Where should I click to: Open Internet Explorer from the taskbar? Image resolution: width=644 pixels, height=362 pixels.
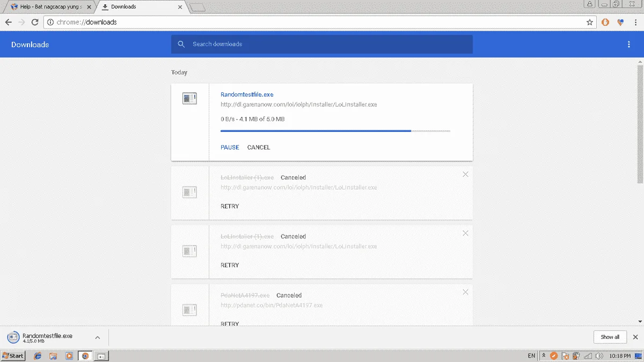[38, 356]
